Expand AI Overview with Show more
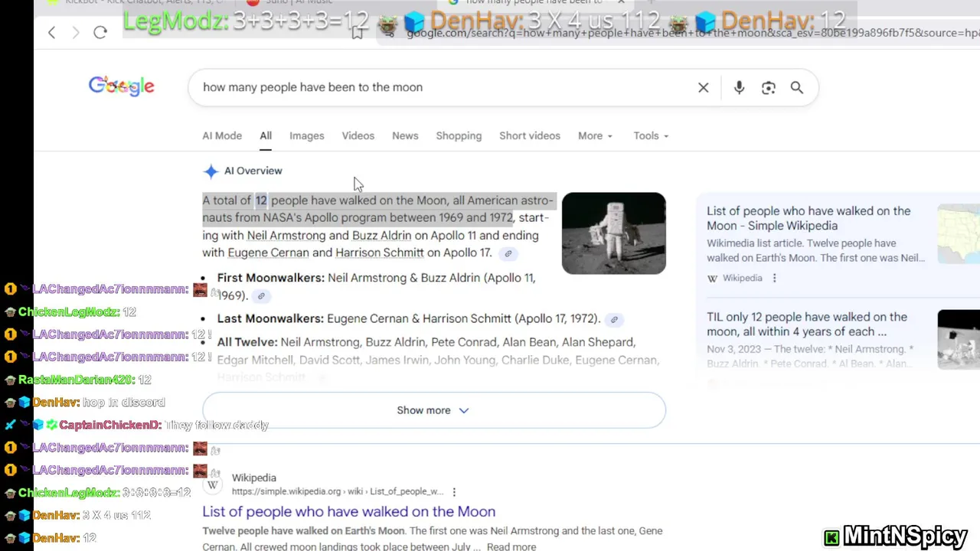 pos(434,410)
